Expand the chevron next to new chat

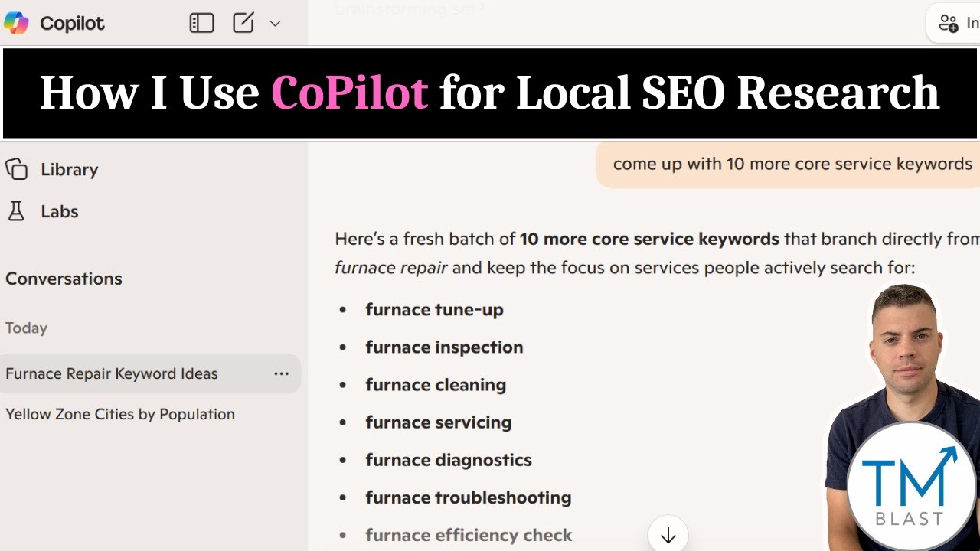tap(275, 24)
